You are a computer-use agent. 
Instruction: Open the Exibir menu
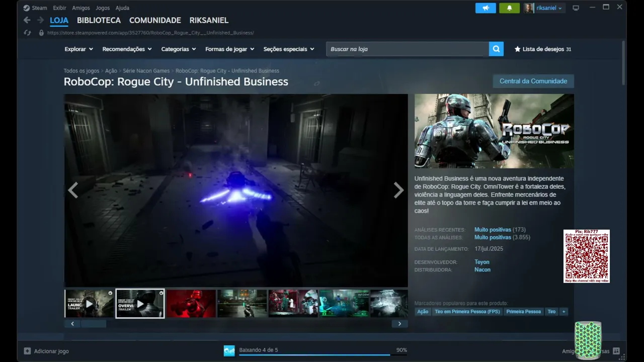point(59,8)
